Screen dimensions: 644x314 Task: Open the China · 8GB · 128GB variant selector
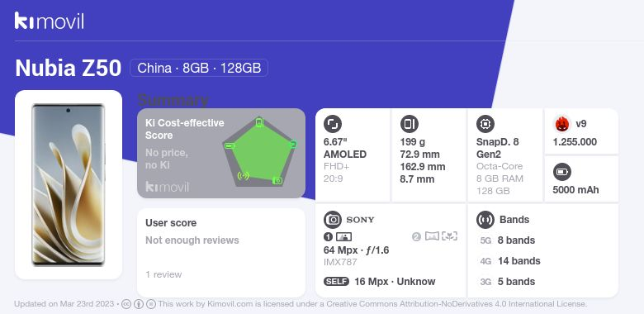199,68
